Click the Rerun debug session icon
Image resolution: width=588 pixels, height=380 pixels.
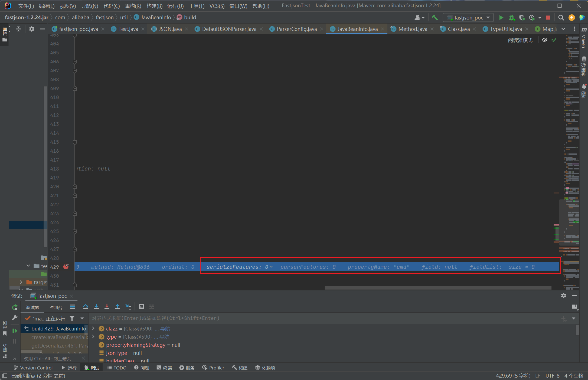[x=15, y=307]
